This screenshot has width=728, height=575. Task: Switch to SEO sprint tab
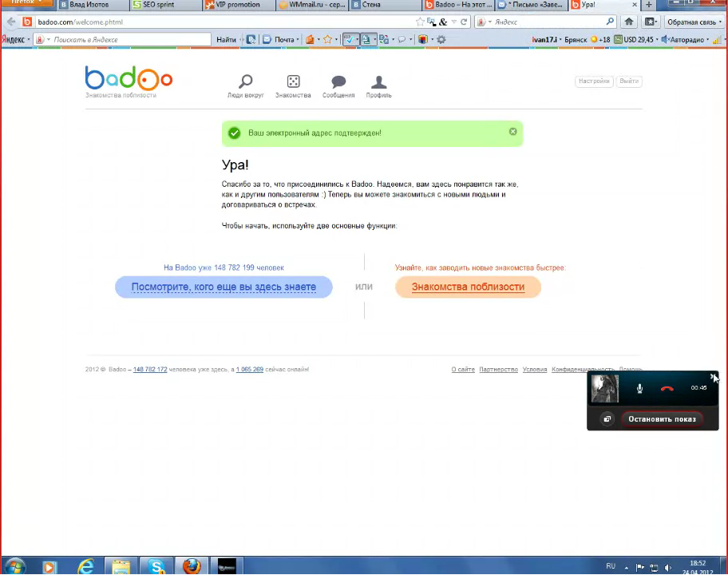coord(165,5)
